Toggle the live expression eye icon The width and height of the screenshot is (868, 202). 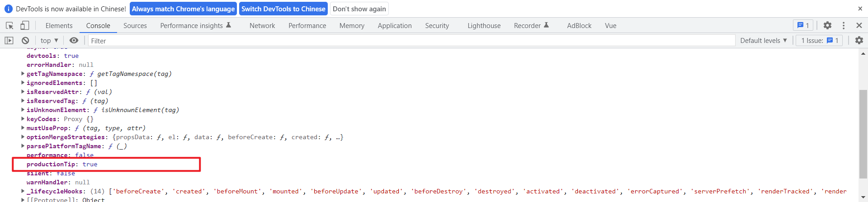click(74, 41)
